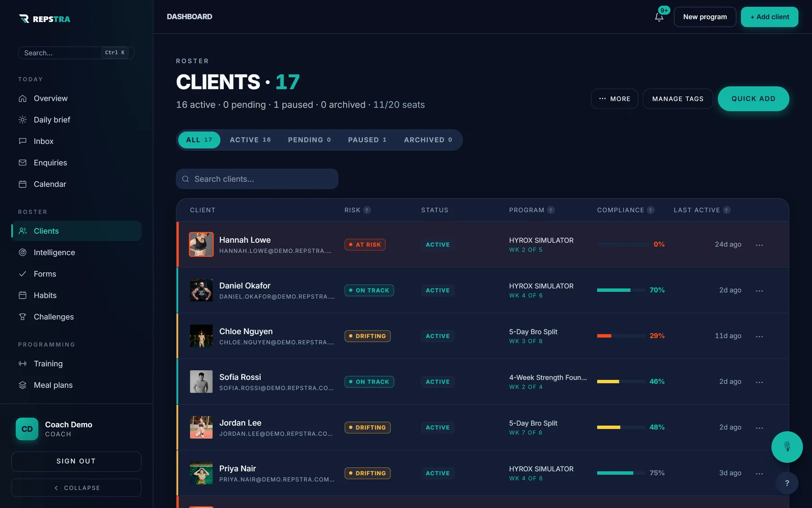This screenshot has height=508, width=812.
Task: Open row actions for Hannah Lowe
Action: tap(759, 245)
